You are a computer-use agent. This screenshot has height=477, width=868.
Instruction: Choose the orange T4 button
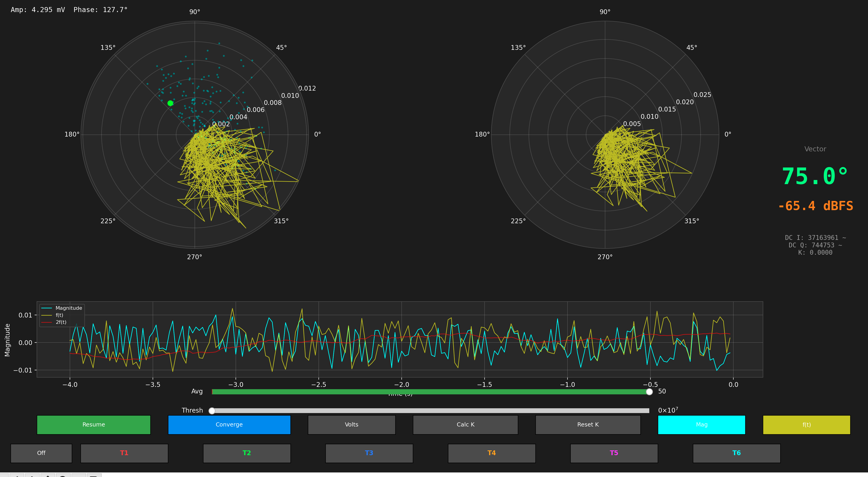491,453
